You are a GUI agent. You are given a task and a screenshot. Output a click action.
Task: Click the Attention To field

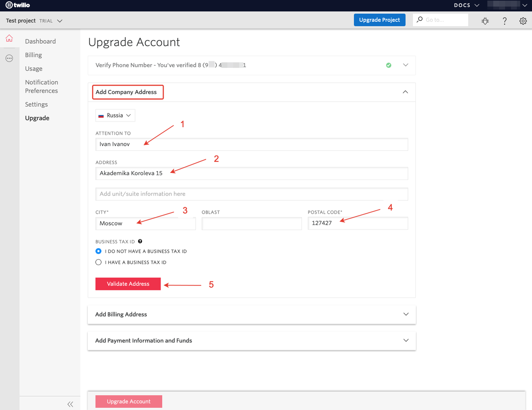[252, 144]
